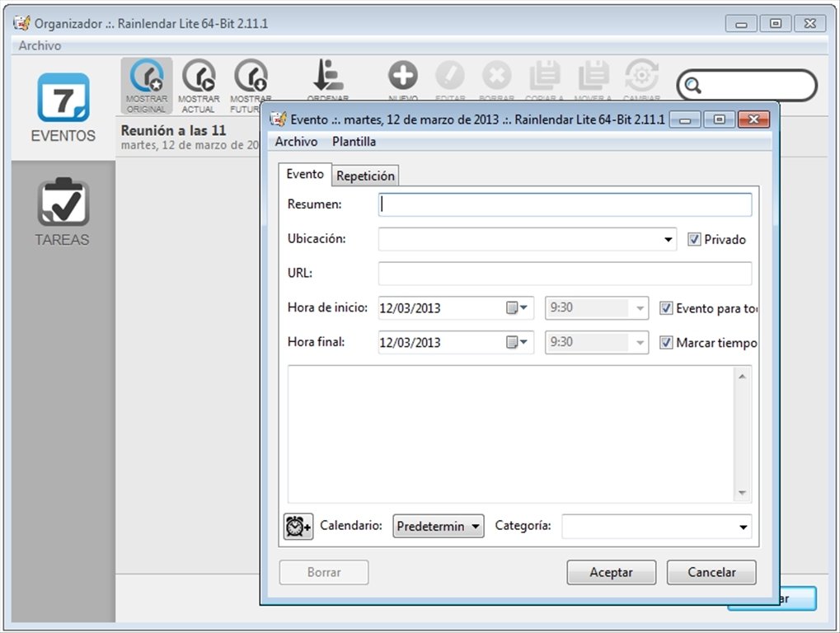Open the calendar picker for Hora final
840x633 pixels.
click(516, 342)
